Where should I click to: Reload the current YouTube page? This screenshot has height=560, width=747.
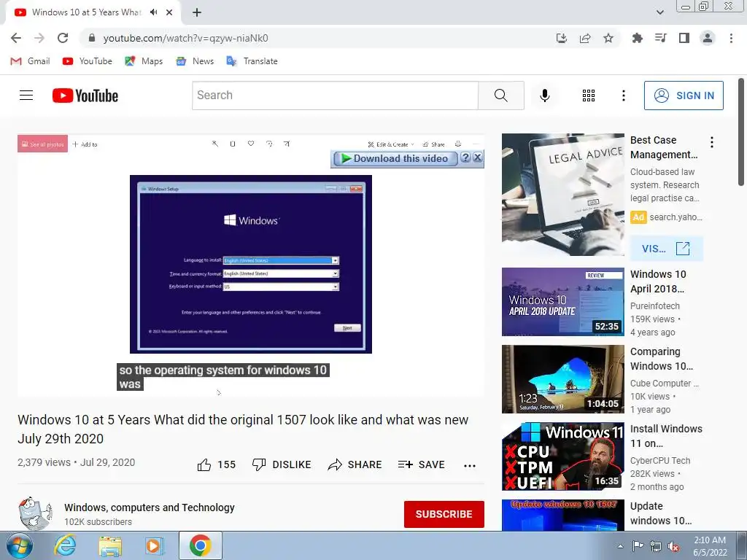coord(63,38)
